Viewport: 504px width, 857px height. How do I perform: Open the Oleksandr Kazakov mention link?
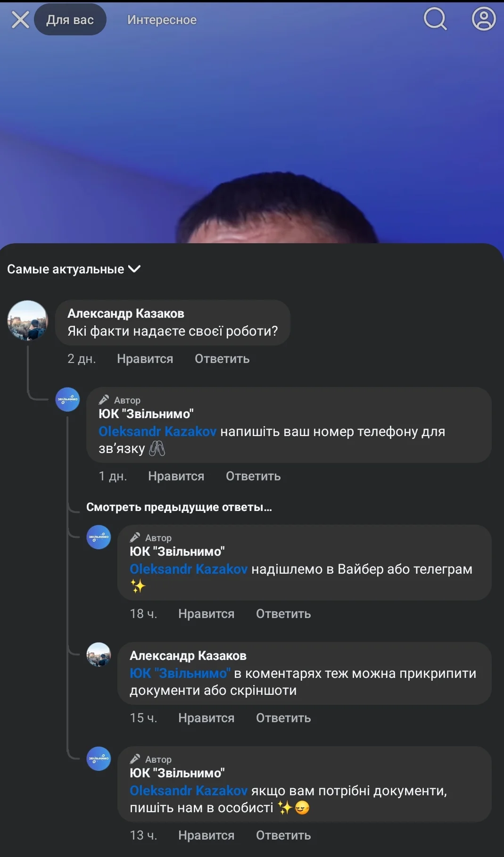[x=157, y=430]
